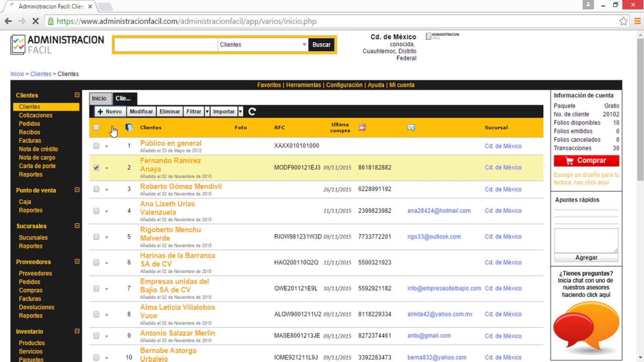Image resolution: width=644 pixels, height=362 pixels.
Task: Click the Buscar search button
Action: (321, 45)
